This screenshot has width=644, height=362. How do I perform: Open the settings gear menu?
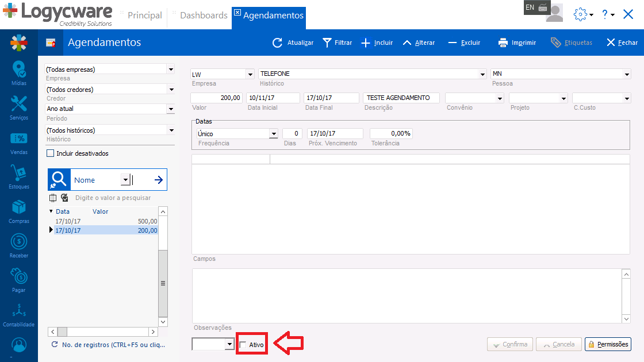tap(581, 15)
